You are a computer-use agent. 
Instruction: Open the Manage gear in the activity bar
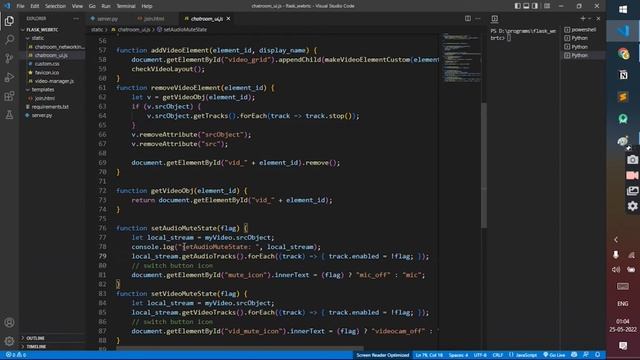click(9, 341)
